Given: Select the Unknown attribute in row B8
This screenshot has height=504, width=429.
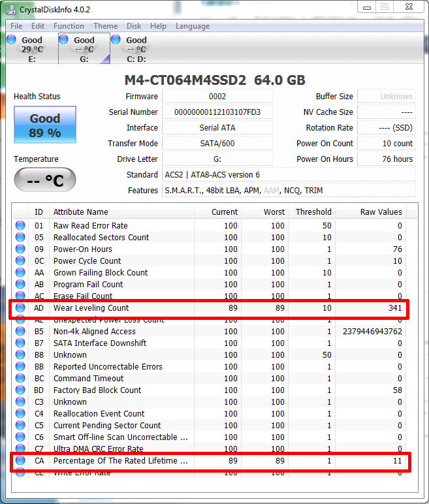Looking at the screenshot, I should [x=70, y=355].
